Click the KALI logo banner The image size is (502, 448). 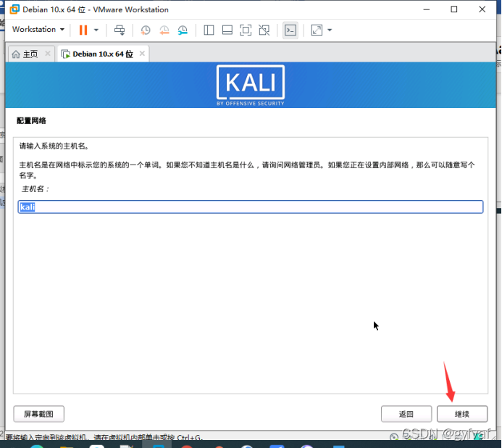click(251, 86)
